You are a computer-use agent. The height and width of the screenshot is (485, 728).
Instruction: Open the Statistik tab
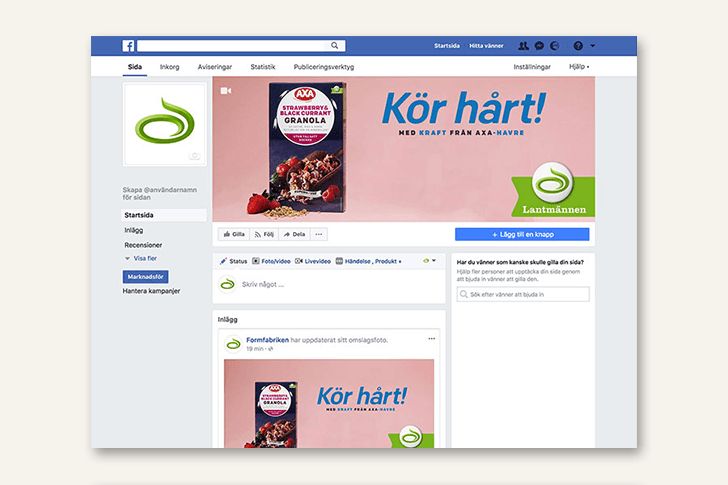(x=263, y=67)
